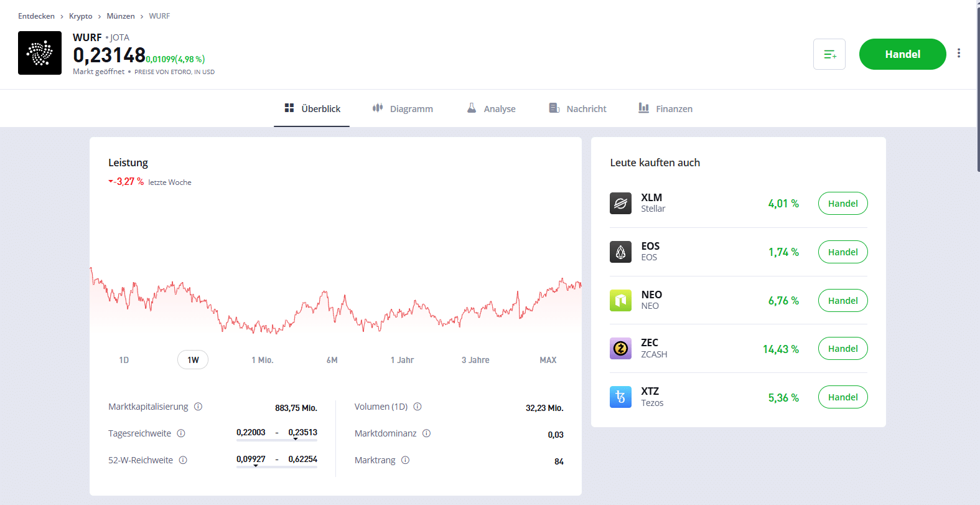Image resolution: width=980 pixels, height=505 pixels.
Task: Open the Analyse tab
Action: pos(491,108)
